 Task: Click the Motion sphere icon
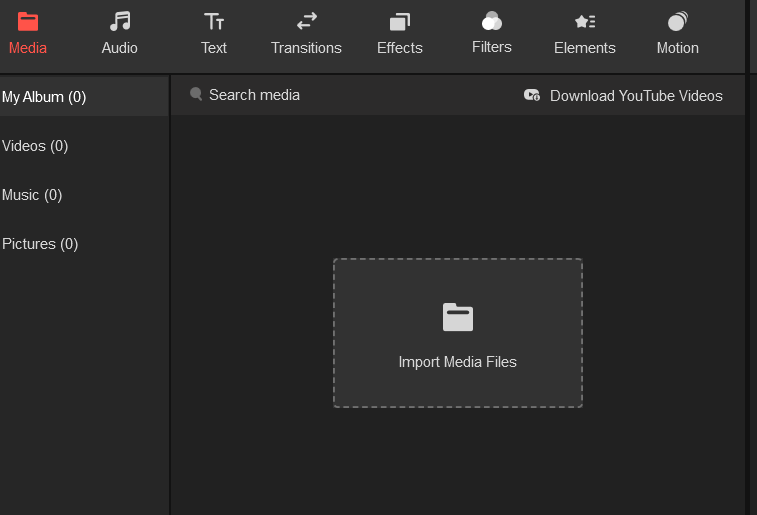(678, 21)
